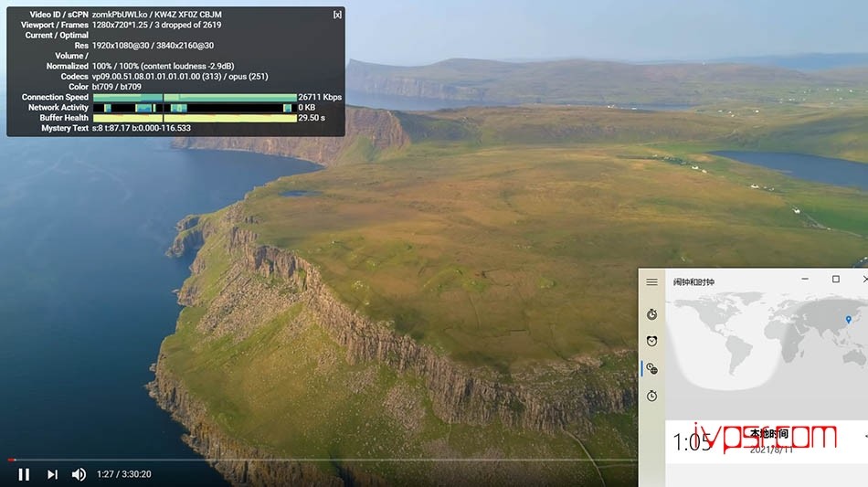Viewport: 868px width, 487px height.
Task: Open the Alarm section in clock app
Action: click(651, 341)
